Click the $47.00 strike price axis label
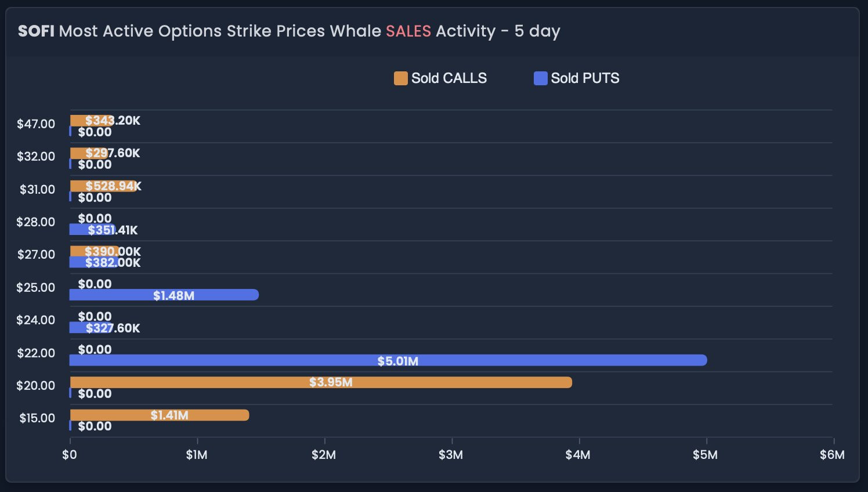This screenshot has height=492, width=868. 36,124
